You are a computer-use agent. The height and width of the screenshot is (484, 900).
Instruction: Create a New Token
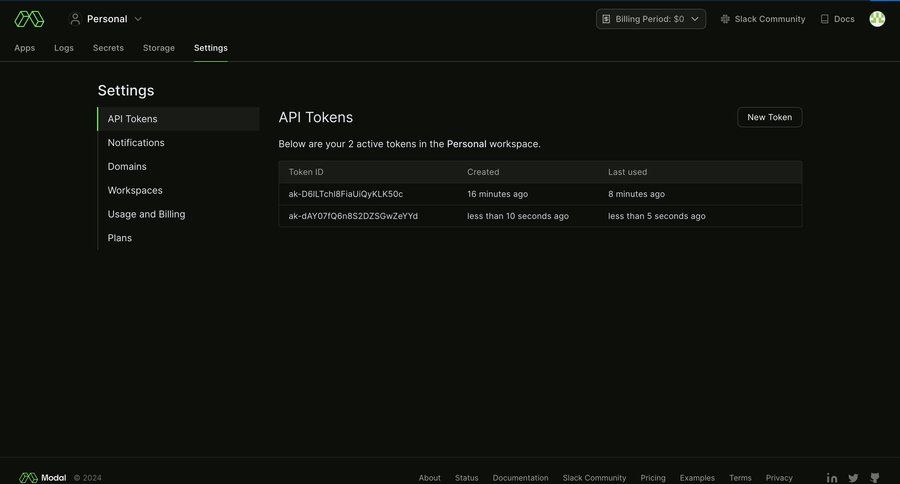769,117
